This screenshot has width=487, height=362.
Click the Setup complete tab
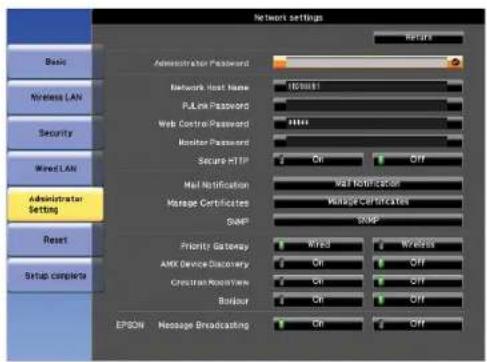pyautogui.click(x=55, y=276)
